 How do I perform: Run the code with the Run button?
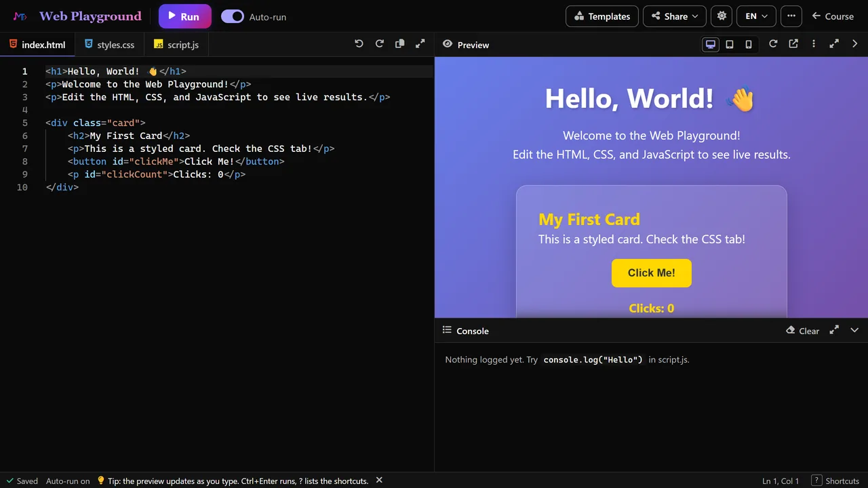[x=184, y=16]
